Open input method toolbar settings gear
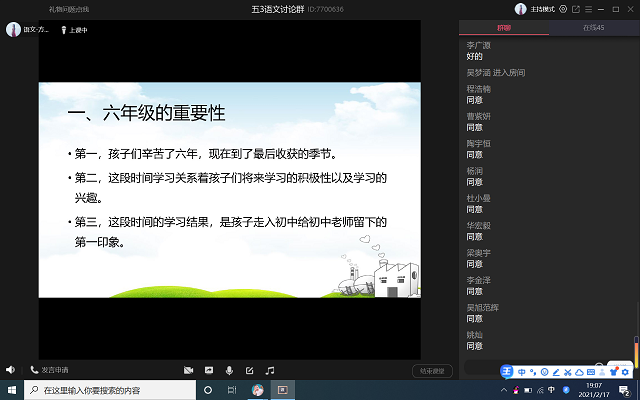The height and width of the screenshot is (400, 640). (623, 372)
